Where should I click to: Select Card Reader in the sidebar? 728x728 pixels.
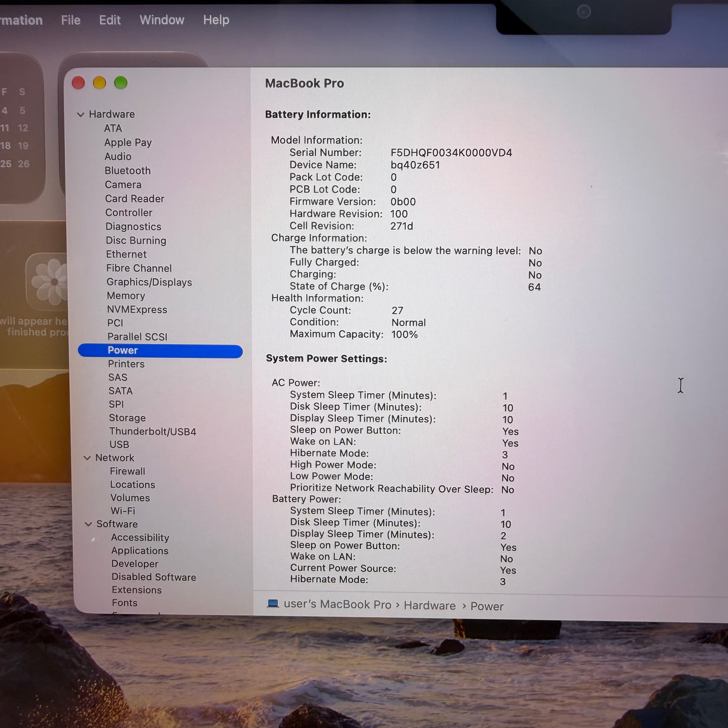click(135, 198)
